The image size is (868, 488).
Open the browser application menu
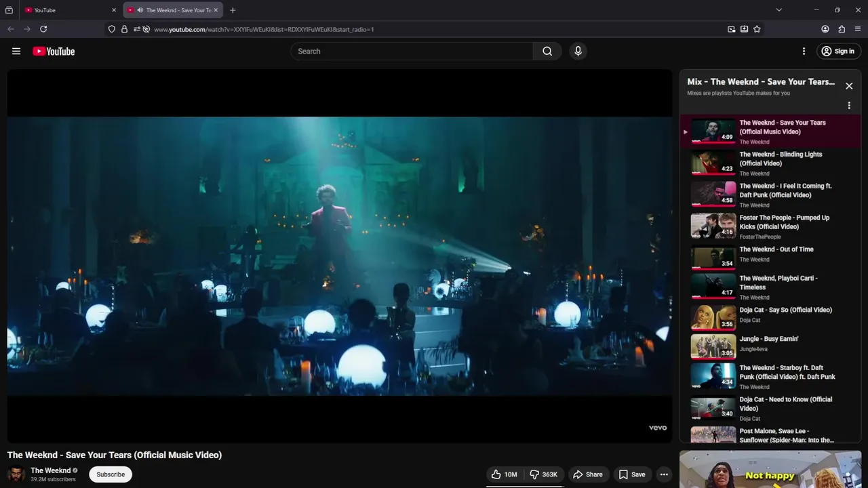tap(858, 29)
